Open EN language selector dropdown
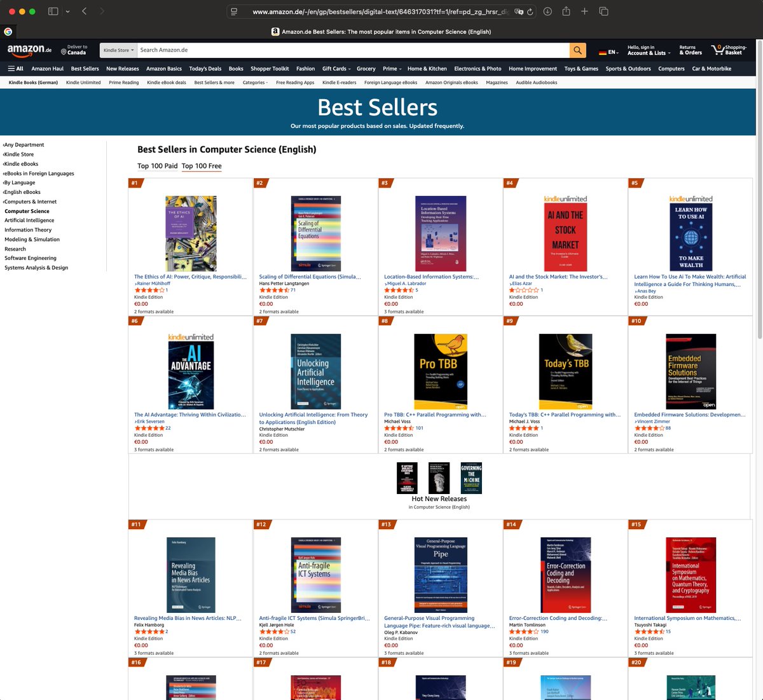Screen dimensions: 763x700 click(608, 51)
